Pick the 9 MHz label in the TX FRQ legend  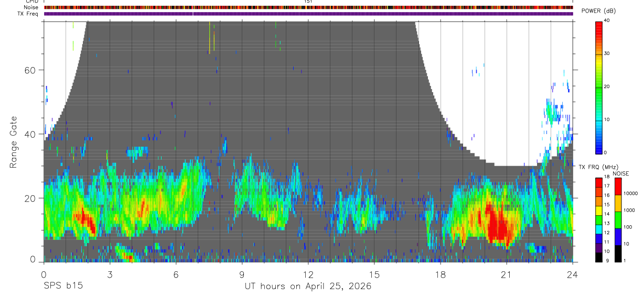pos(607,261)
